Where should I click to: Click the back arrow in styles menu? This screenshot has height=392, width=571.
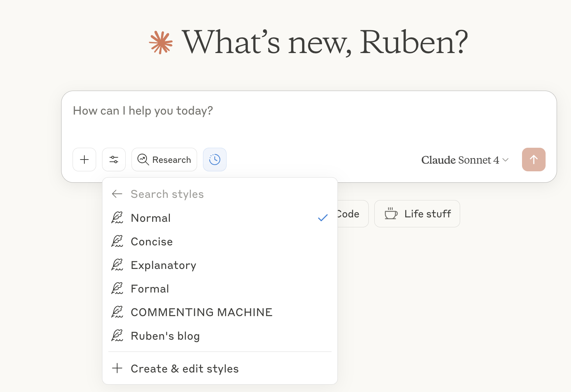117,194
